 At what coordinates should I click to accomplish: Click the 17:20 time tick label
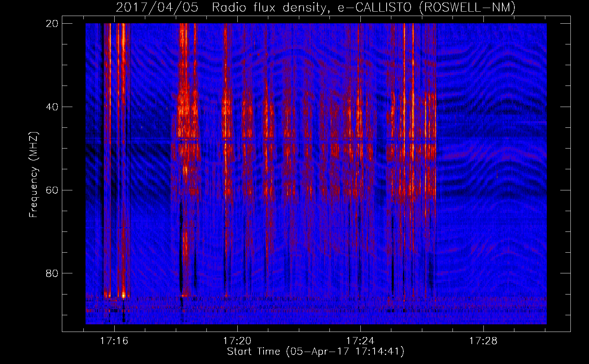click(x=237, y=341)
